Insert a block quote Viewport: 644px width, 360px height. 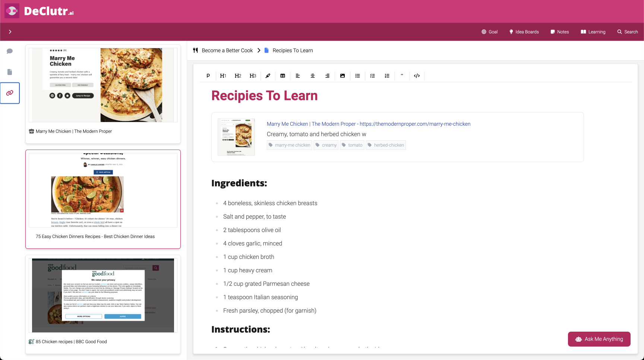tap(402, 76)
